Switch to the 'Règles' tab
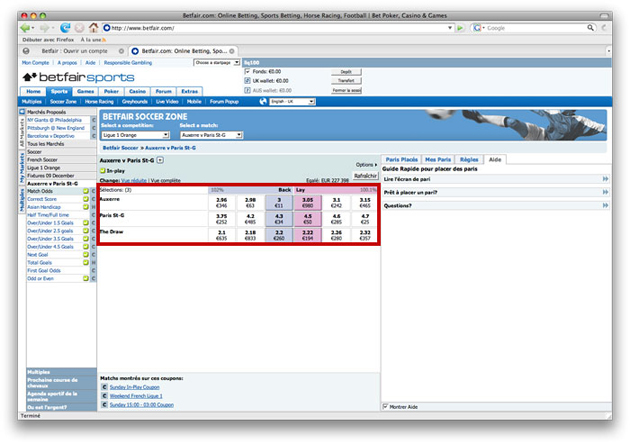Screen dimensions: 630x444 (469, 160)
